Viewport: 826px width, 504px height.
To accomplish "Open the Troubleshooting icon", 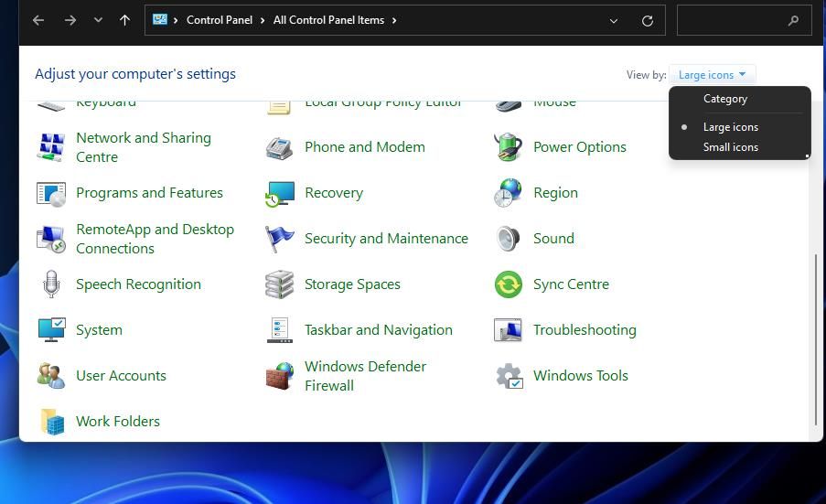I will coord(508,330).
